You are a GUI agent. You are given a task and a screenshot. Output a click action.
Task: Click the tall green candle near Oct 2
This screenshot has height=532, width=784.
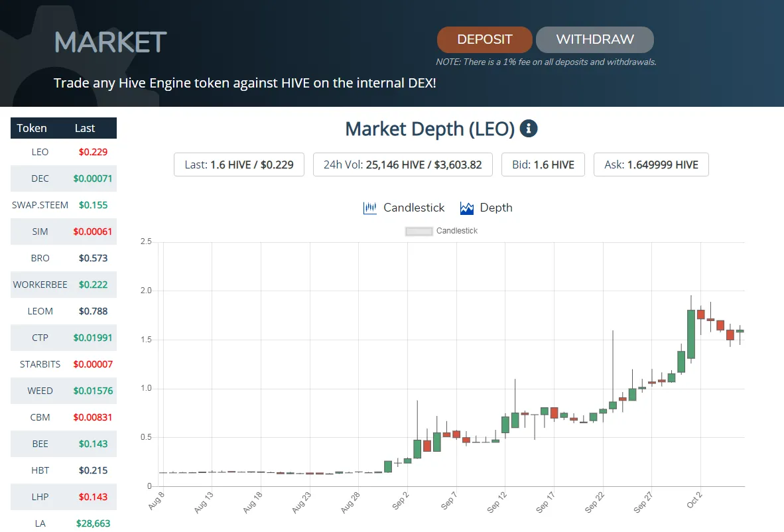click(x=691, y=334)
